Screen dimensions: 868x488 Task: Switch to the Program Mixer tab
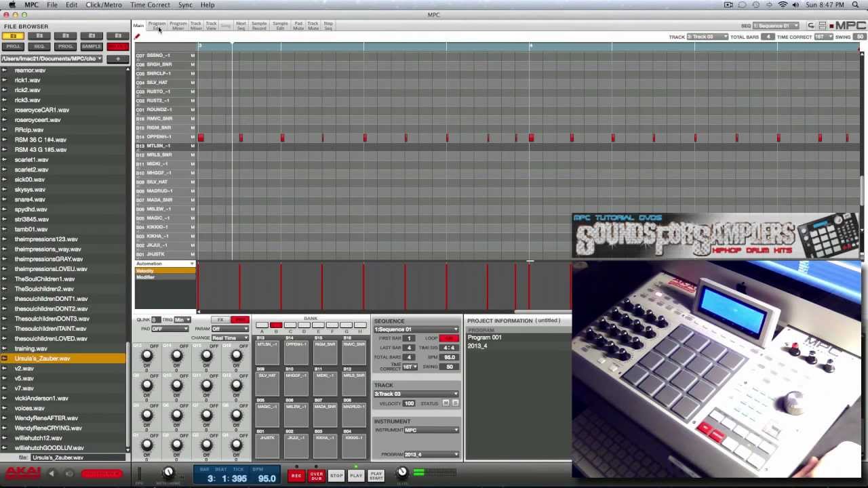pos(178,26)
